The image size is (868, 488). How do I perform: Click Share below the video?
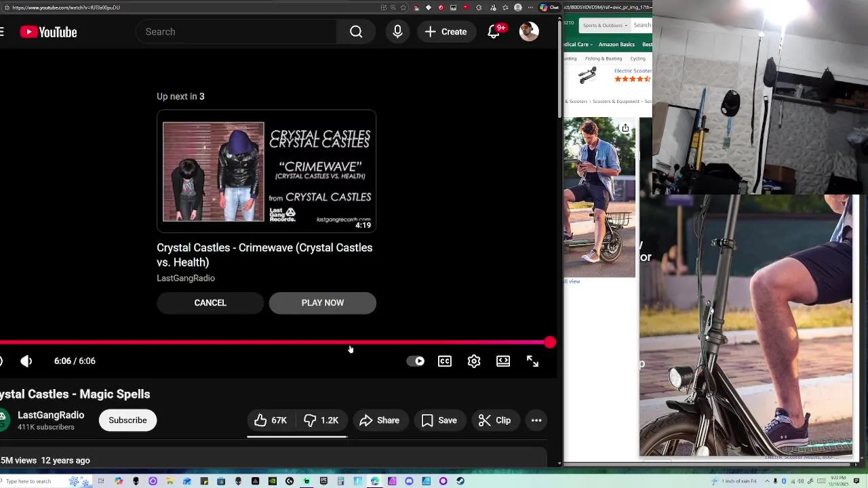[x=380, y=420]
